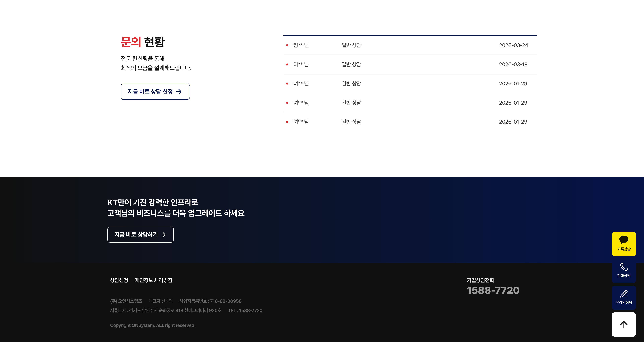The image size is (644, 342).
Task: Click 일반 상담 in the 정** 님 row
Action: (351, 45)
